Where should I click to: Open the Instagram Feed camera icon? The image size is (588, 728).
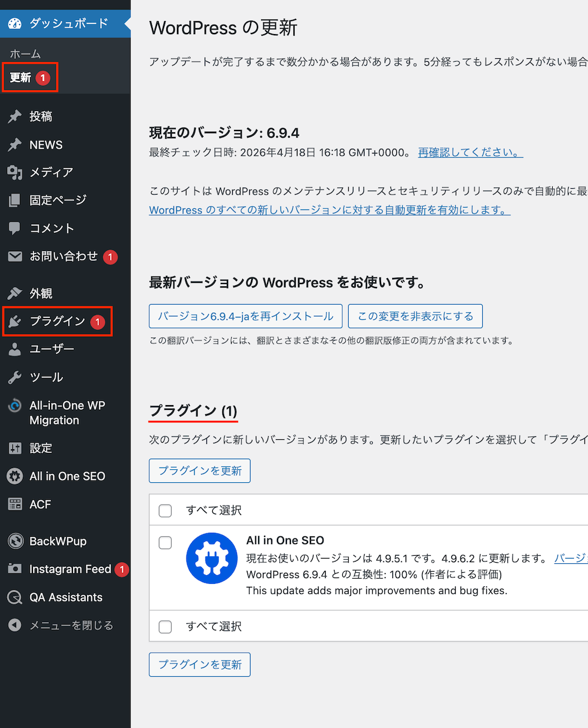[x=14, y=569]
